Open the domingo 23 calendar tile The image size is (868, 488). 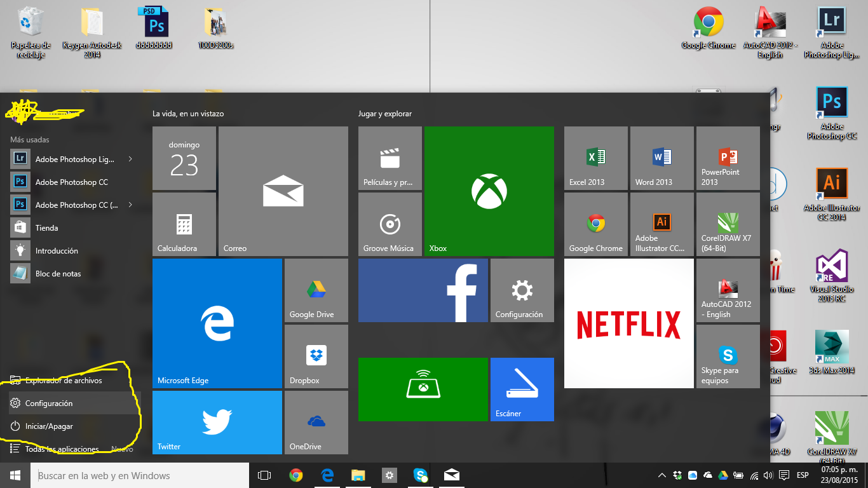[184, 158]
